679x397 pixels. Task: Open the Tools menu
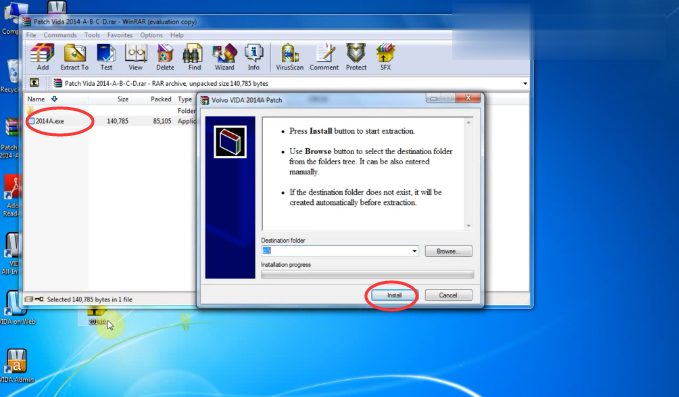92,35
